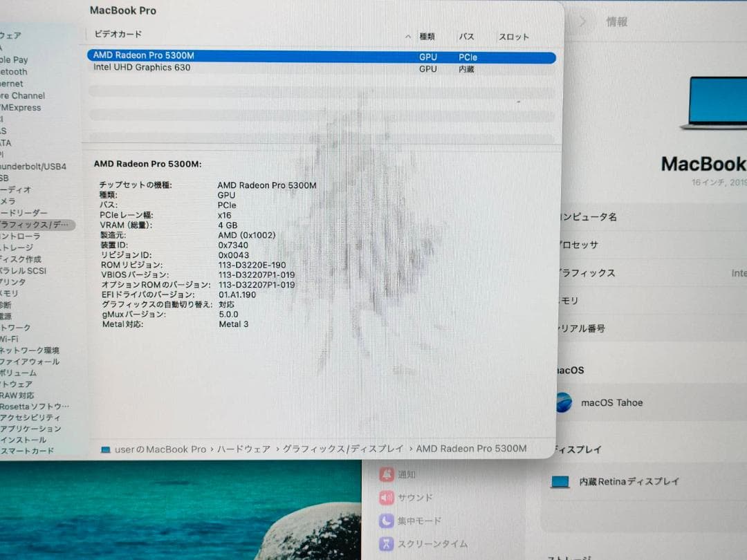
Task: Sort by バス column header
Action: [x=466, y=37]
